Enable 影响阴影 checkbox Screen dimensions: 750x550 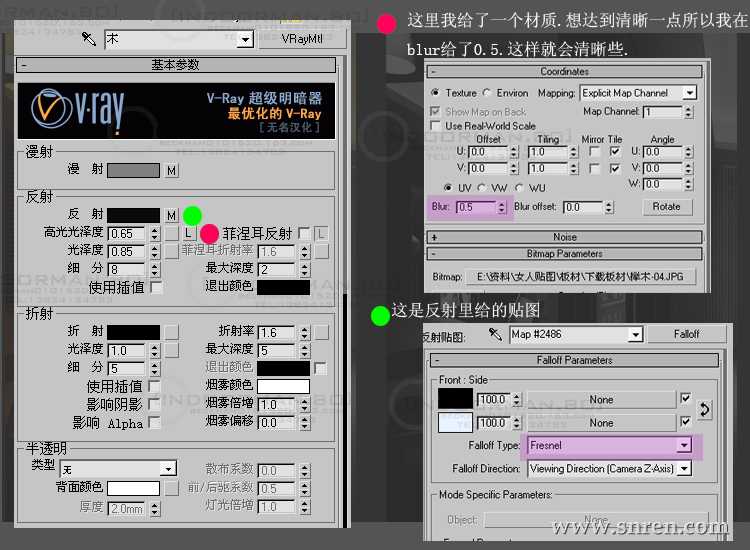[154, 404]
